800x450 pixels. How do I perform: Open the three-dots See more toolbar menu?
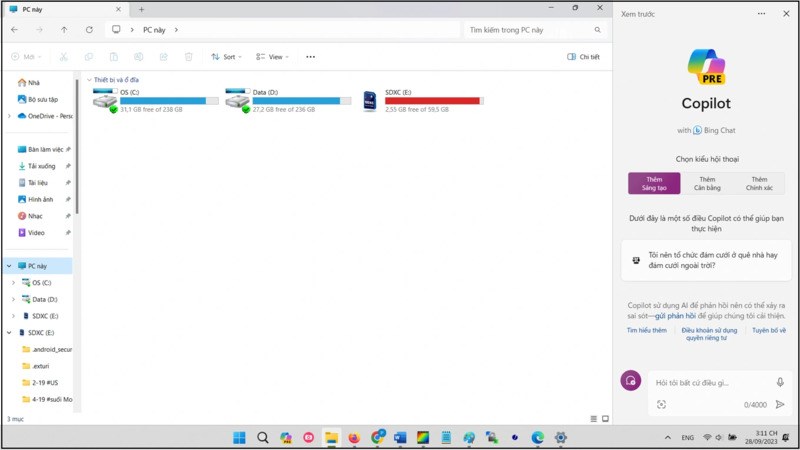310,57
